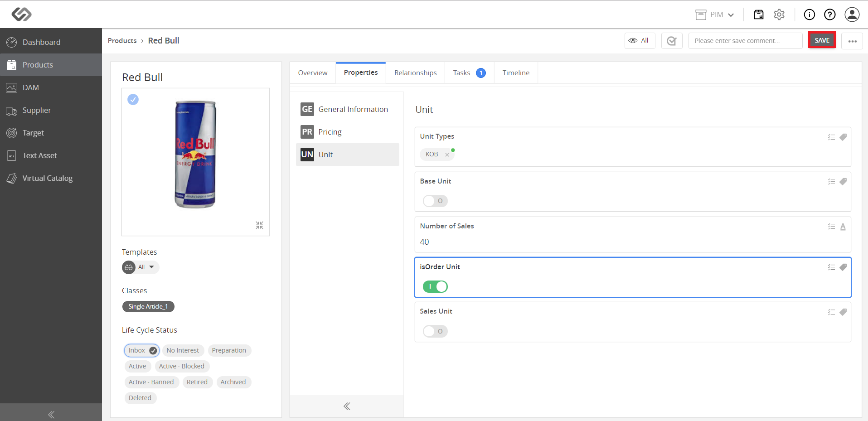
Task: Click the calendar export icon in header
Action: coord(758,15)
